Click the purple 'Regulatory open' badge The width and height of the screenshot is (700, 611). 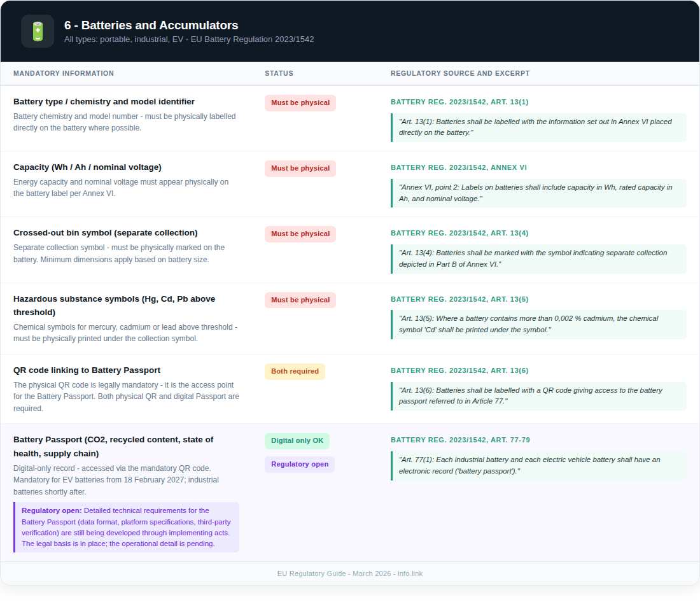pos(300,465)
